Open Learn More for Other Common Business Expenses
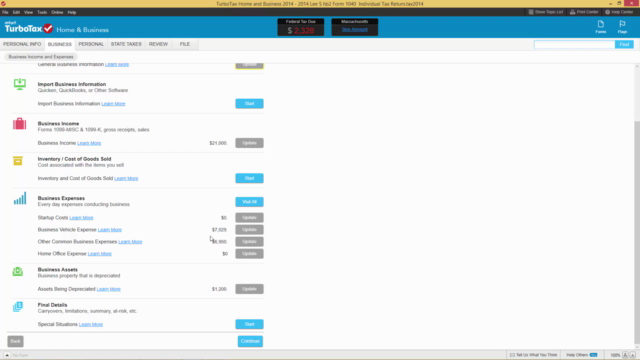This screenshot has width=640, height=360. 130,242
